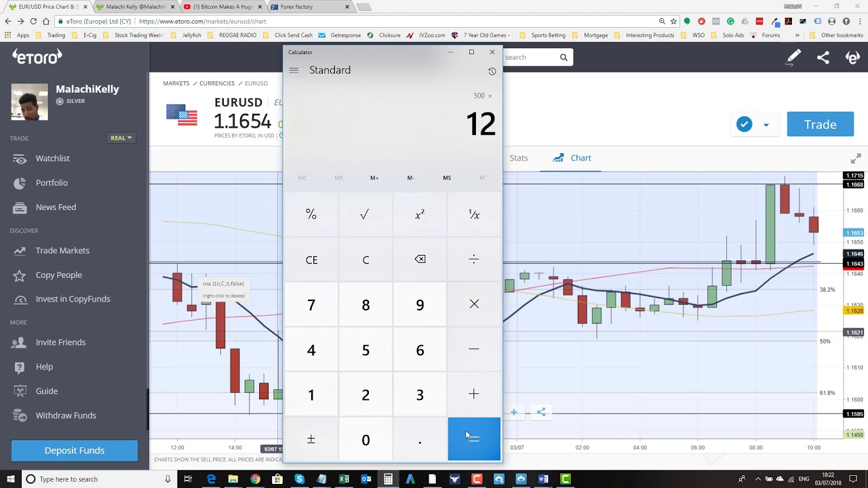Click the MS memory store button
Viewport: 868px width, 488px height.
coord(447,178)
